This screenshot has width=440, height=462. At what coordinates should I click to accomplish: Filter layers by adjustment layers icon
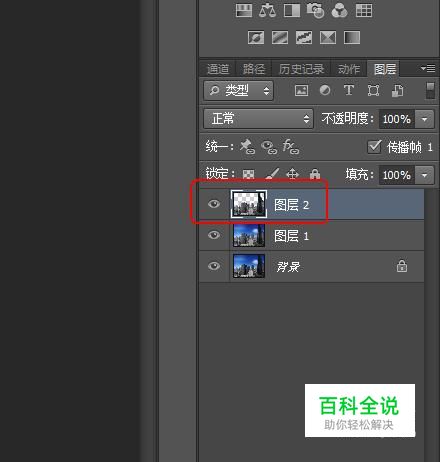(325, 90)
